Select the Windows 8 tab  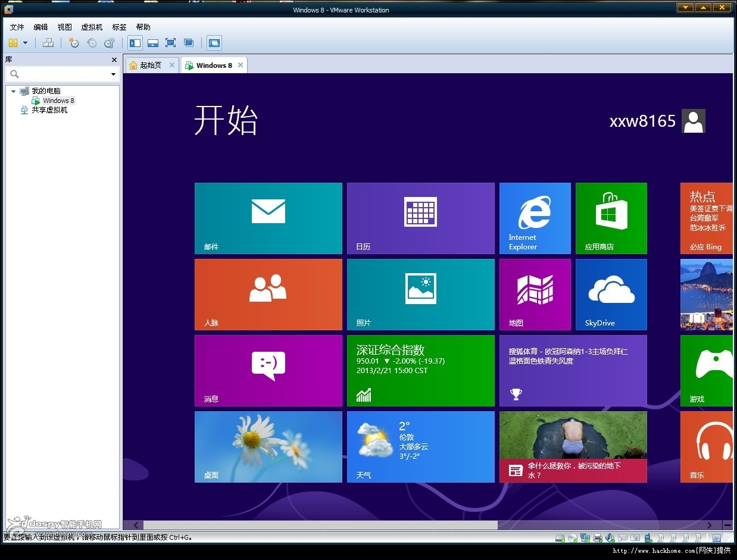tap(214, 65)
